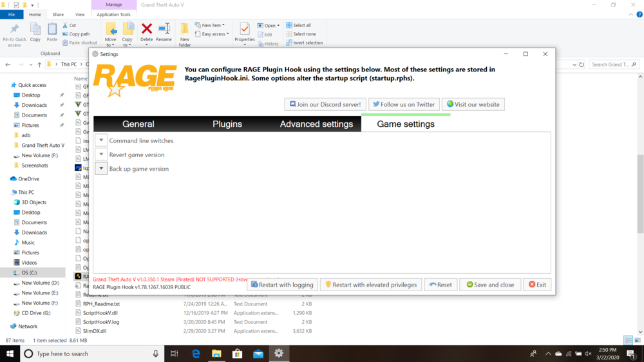Click Copy path in ribbon
The width and height of the screenshot is (644, 362).
click(x=76, y=34)
